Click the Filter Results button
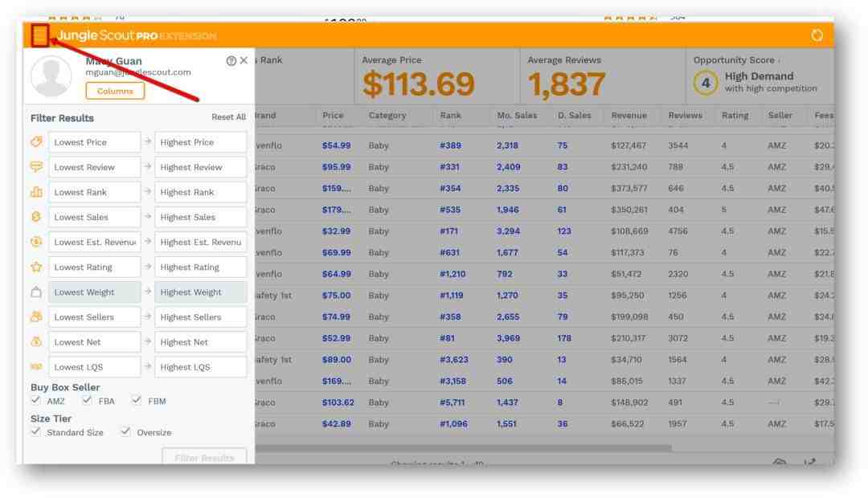 pos(204,457)
